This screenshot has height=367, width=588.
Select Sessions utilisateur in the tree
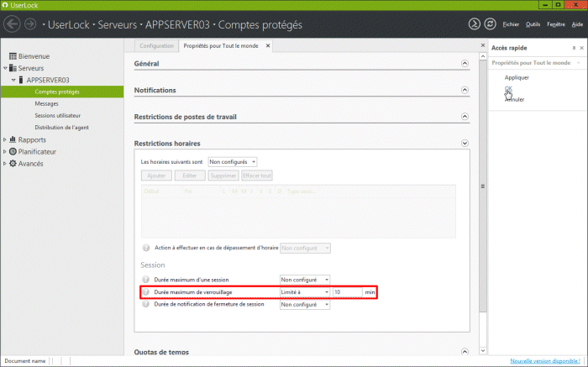click(x=57, y=115)
